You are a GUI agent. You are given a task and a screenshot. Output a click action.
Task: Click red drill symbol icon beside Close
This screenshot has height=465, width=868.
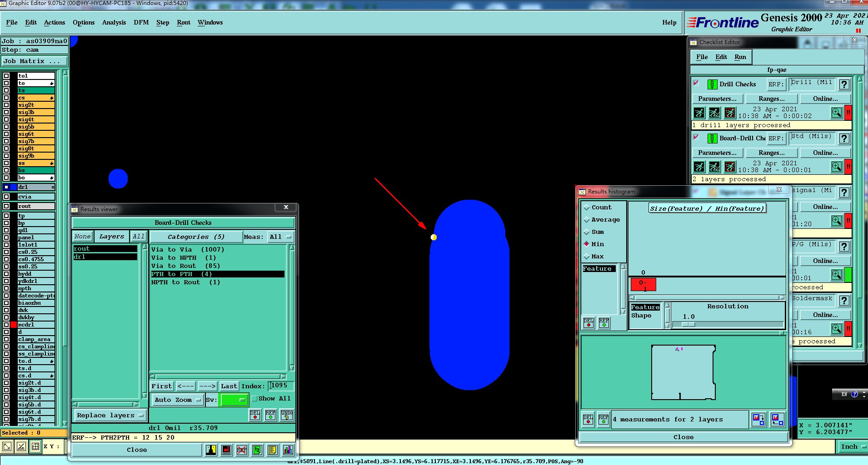tap(226, 450)
